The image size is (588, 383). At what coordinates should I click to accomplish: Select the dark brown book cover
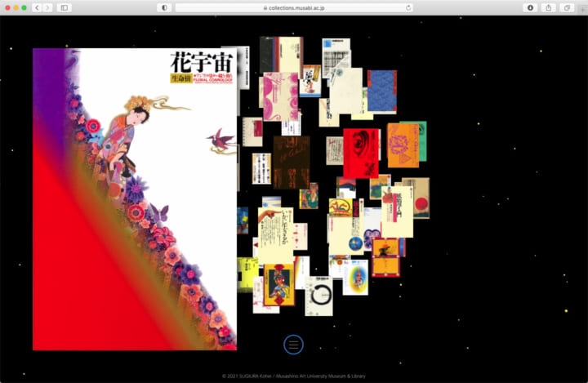coord(292,163)
